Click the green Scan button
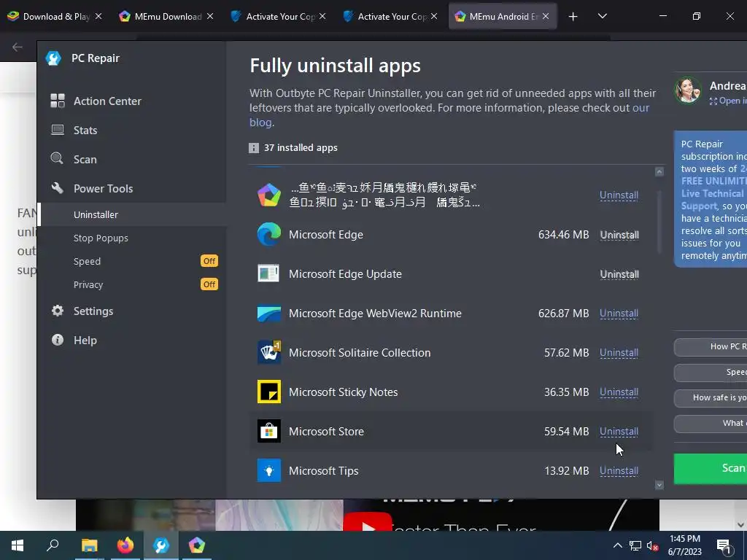Screen dimensions: 747x560 coord(711,469)
